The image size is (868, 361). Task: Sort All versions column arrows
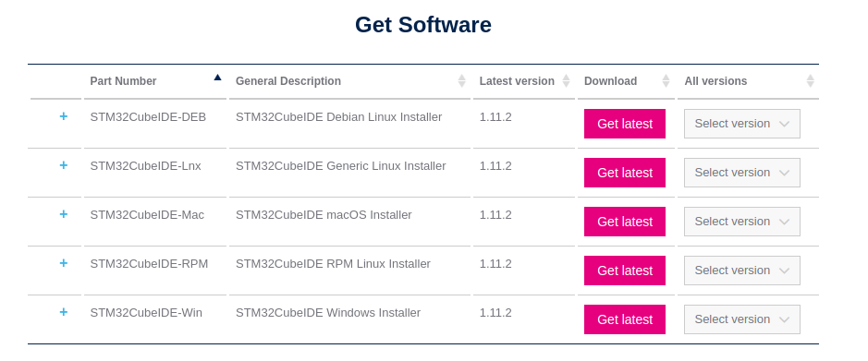pos(810,80)
